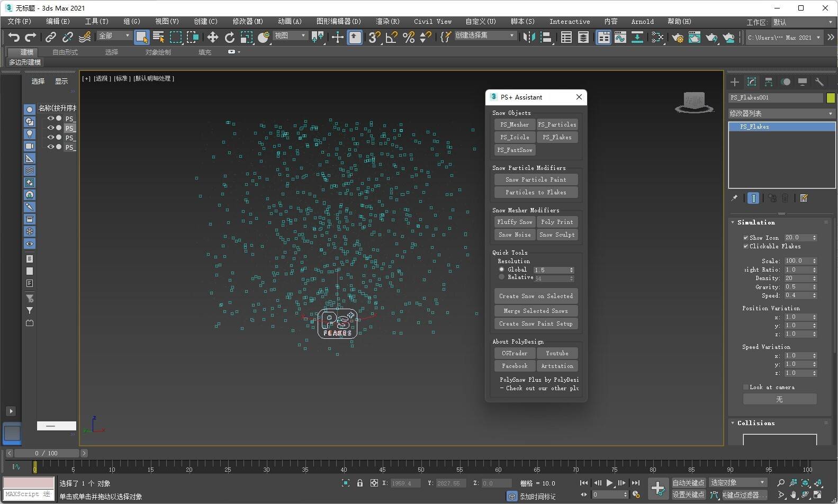
Task: Open the Curve Editor icon
Action: [620, 37]
